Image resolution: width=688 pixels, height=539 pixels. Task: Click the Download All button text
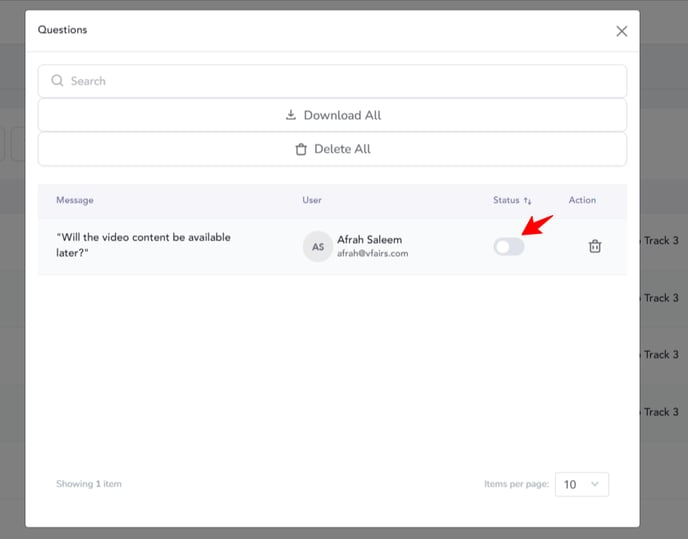tap(342, 115)
